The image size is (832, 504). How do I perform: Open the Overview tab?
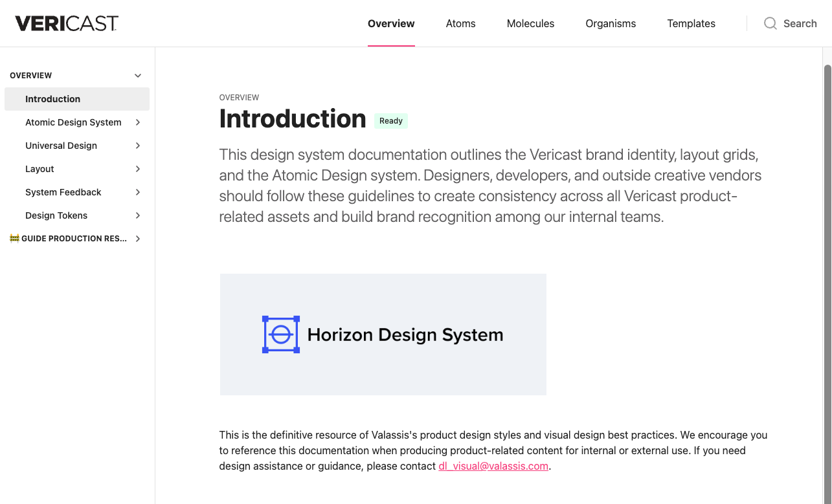(x=391, y=23)
